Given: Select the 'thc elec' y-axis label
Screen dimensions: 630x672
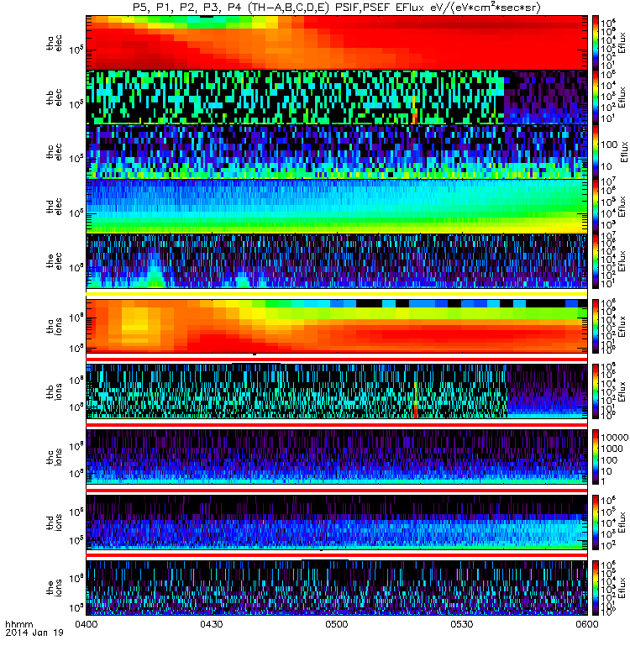Looking at the screenshot, I should (x=54, y=152).
